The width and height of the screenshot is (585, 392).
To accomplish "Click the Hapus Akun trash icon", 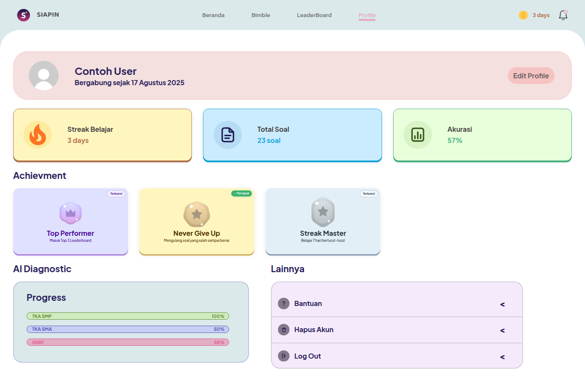I will (x=284, y=330).
